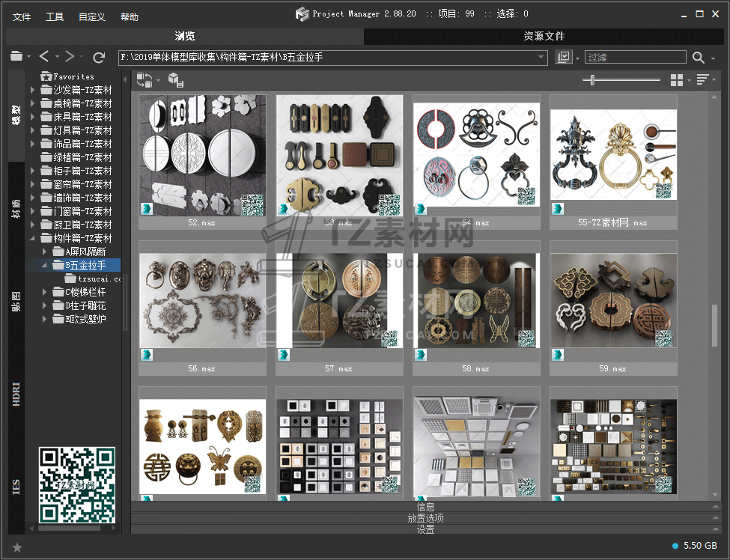Image resolution: width=730 pixels, height=560 pixels.
Task: Expand the 信息 panel bar
Action: point(425,507)
